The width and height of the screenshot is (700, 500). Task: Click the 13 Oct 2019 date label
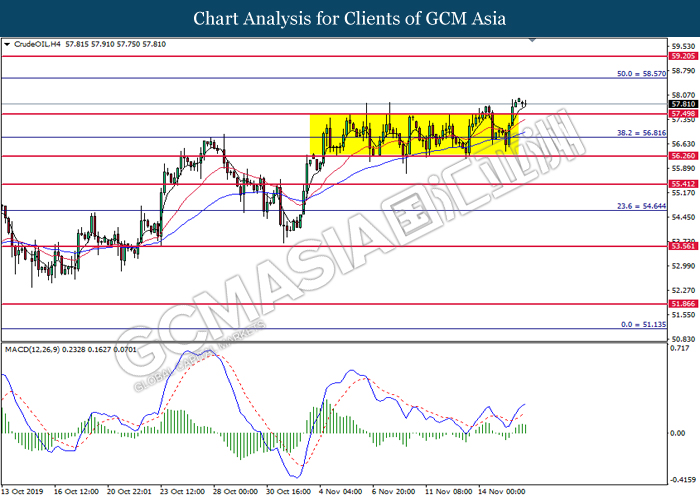click(22, 492)
